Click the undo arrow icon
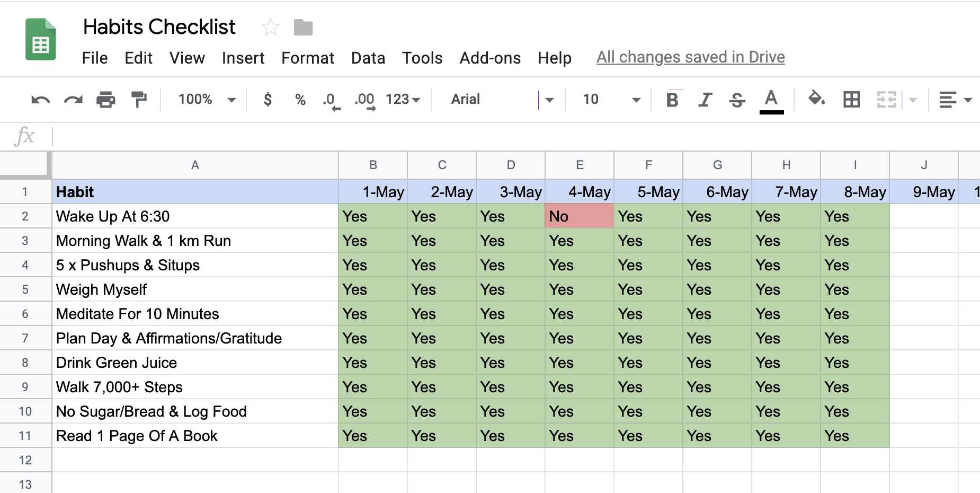980x493 pixels. tap(40, 100)
